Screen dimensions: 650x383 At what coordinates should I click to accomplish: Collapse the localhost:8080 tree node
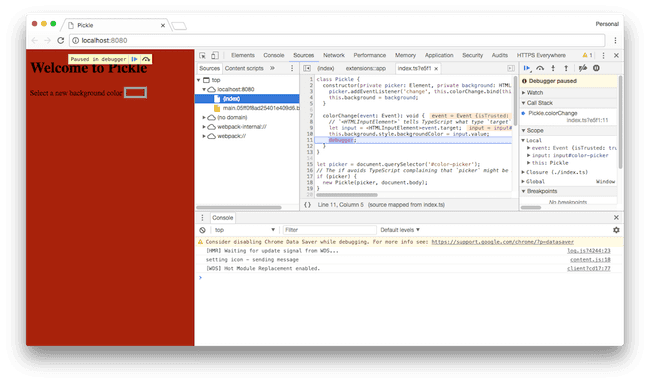click(x=204, y=90)
